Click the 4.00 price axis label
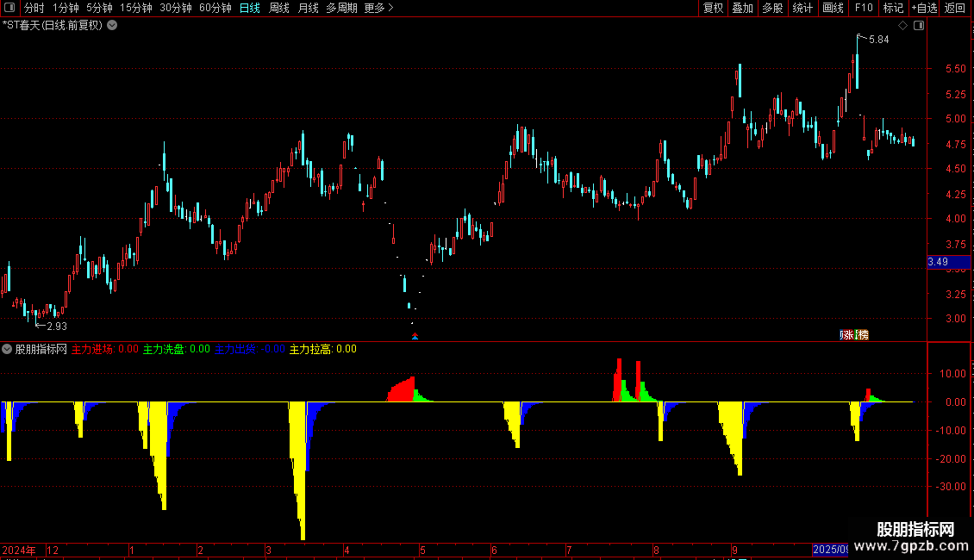The width and height of the screenshot is (974, 560). 955,219
